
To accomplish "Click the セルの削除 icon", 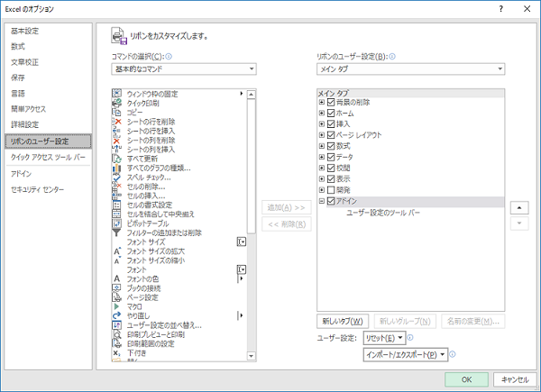I will click(x=117, y=187).
